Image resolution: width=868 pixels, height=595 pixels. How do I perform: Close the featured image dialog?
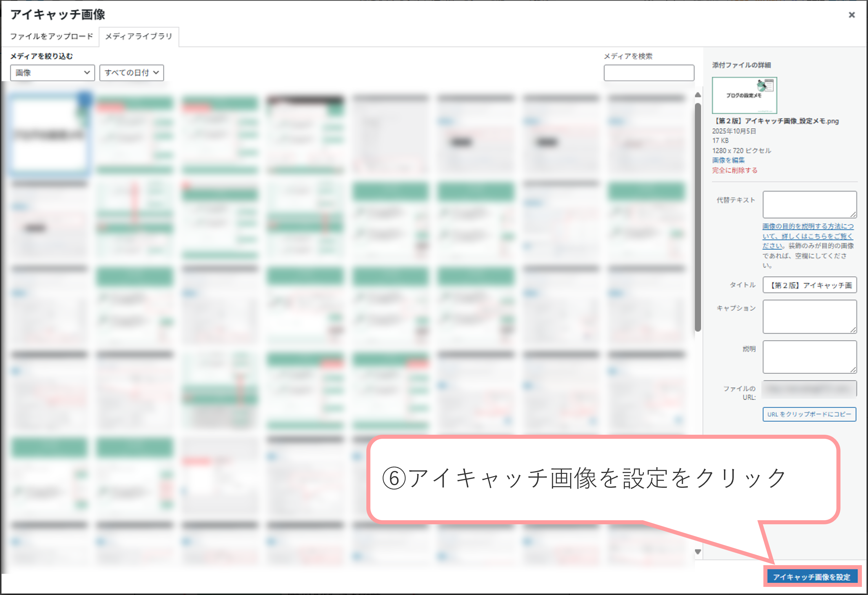(851, 15)
